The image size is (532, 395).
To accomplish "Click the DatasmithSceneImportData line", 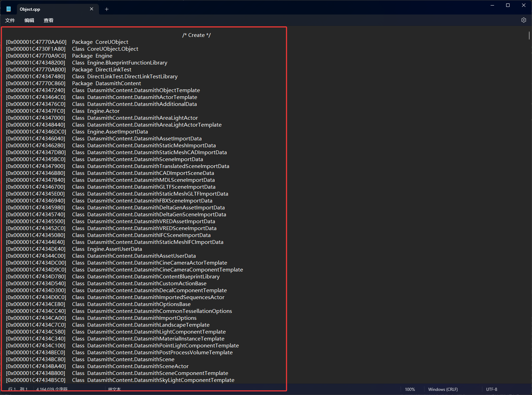I will (104, 159).
